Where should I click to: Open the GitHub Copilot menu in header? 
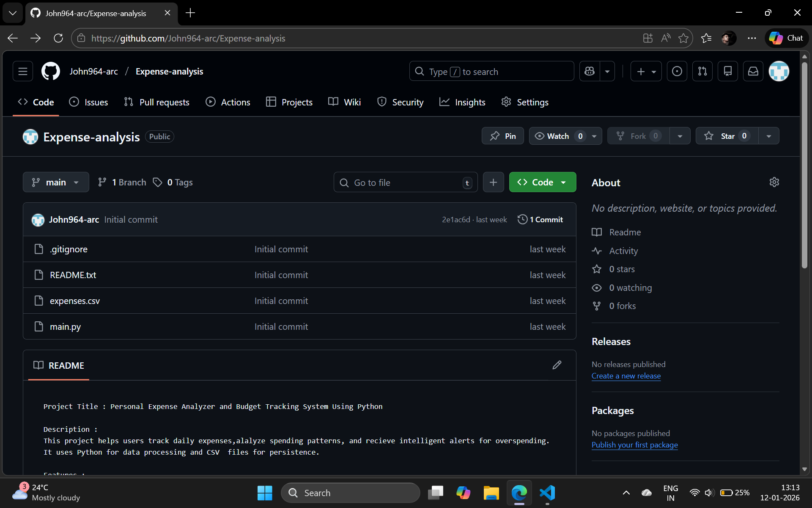tap(589, 71)
